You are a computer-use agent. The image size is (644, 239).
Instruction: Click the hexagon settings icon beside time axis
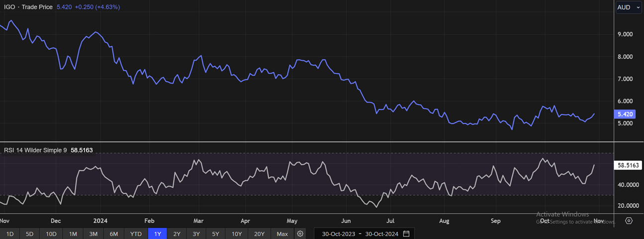[629, 221]
